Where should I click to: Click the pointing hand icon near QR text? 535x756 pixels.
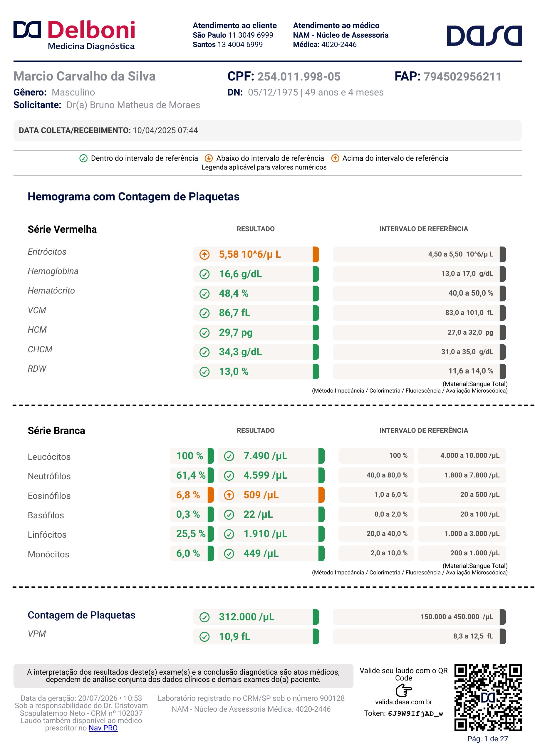pyautogui.click(x=404, y=690)
